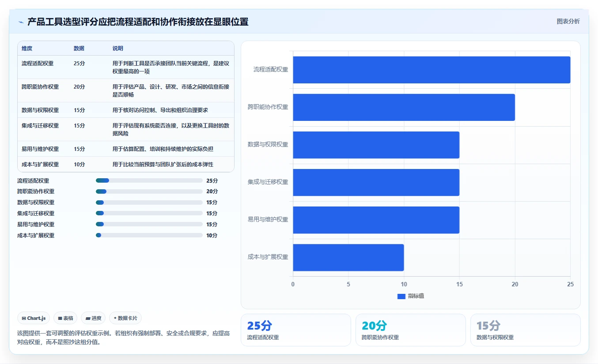Click the 图表分析 label in header
The width and height of the screenshot is (598, 364).
(568, 21)
